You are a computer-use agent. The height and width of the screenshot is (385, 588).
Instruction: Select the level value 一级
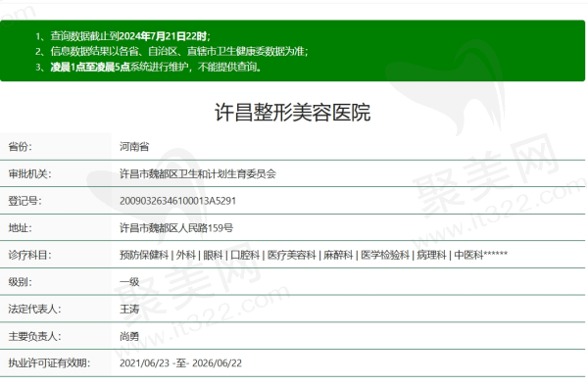click(x=129, y=282)
